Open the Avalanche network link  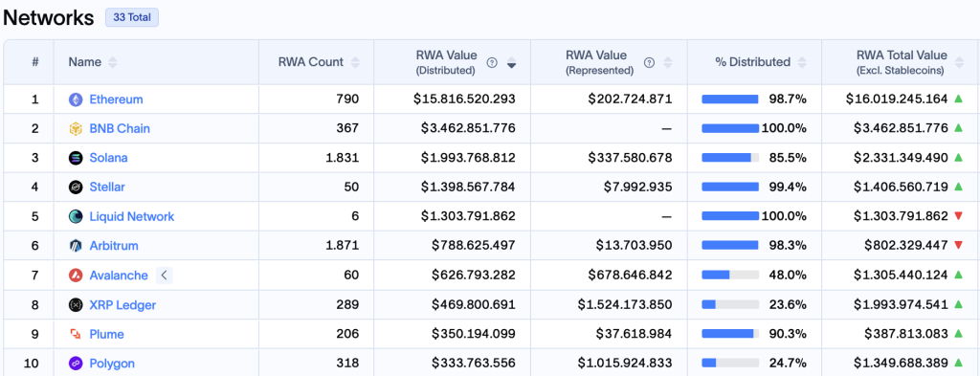tap(119, 276)
